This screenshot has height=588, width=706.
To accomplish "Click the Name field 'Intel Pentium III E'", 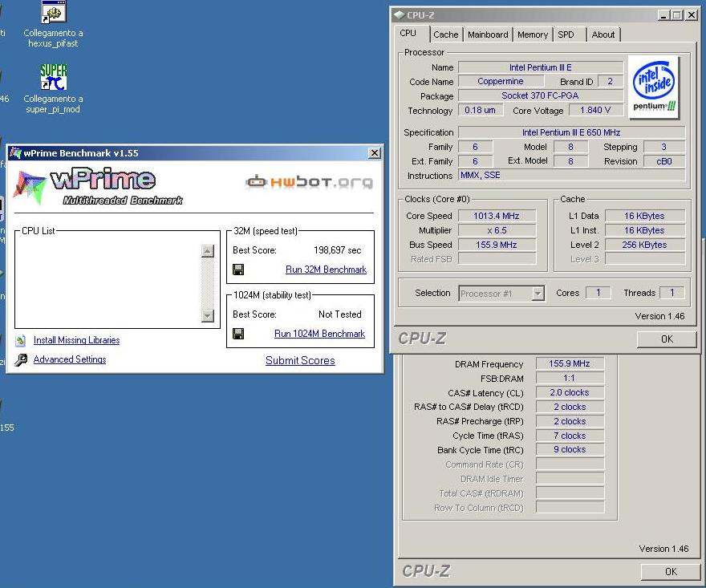I will pyautogui.click(x=540, y=67).
